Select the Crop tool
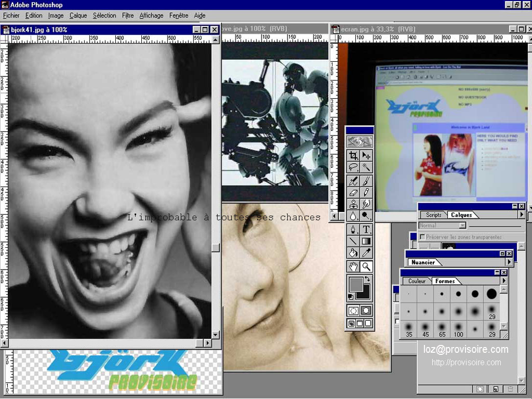Viewport: 532px width, 399px height. pos(353,155)
